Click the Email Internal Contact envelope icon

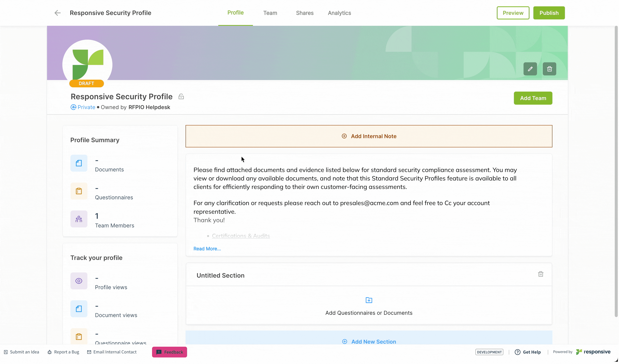pyautogui.click(x=89, y=352)
